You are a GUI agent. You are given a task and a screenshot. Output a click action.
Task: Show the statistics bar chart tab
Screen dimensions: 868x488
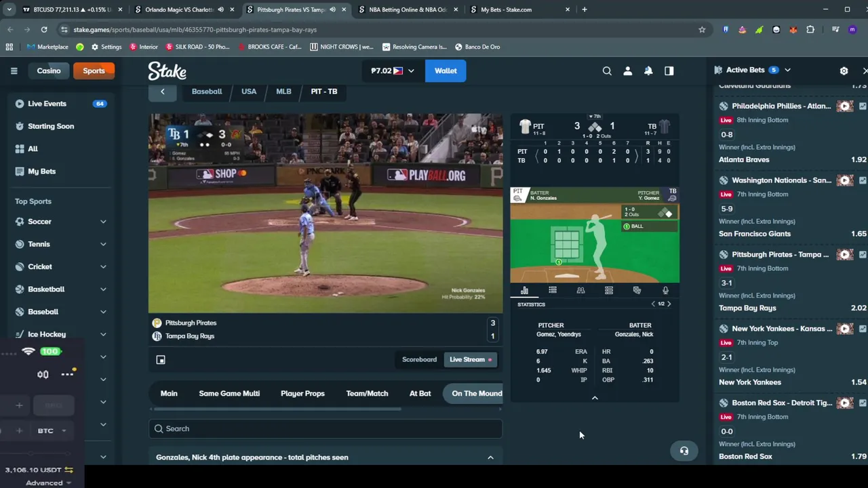(x=524, y=290)
